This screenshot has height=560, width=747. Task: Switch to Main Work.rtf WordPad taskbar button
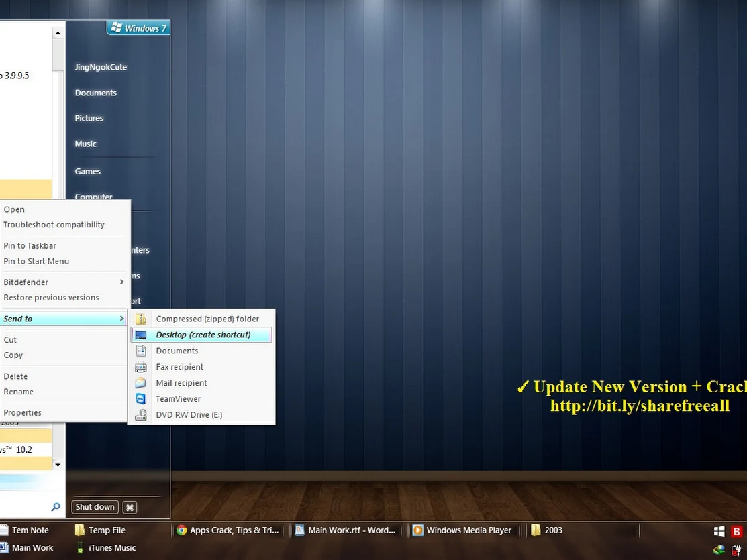(346, 530)
